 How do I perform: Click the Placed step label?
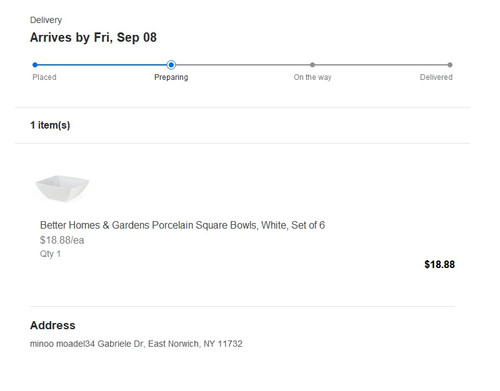pos(44,77)
